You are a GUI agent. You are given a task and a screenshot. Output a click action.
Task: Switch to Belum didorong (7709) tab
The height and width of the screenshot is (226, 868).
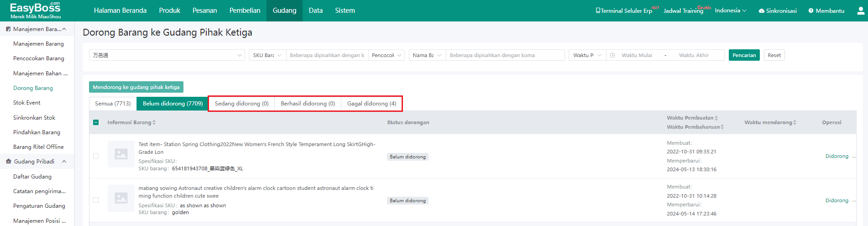173,104
